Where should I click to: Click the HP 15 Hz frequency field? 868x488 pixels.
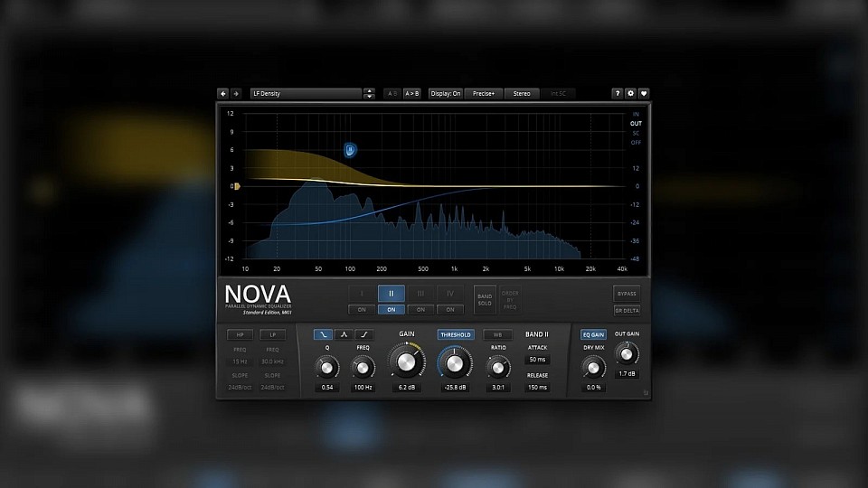pos(240,361)
